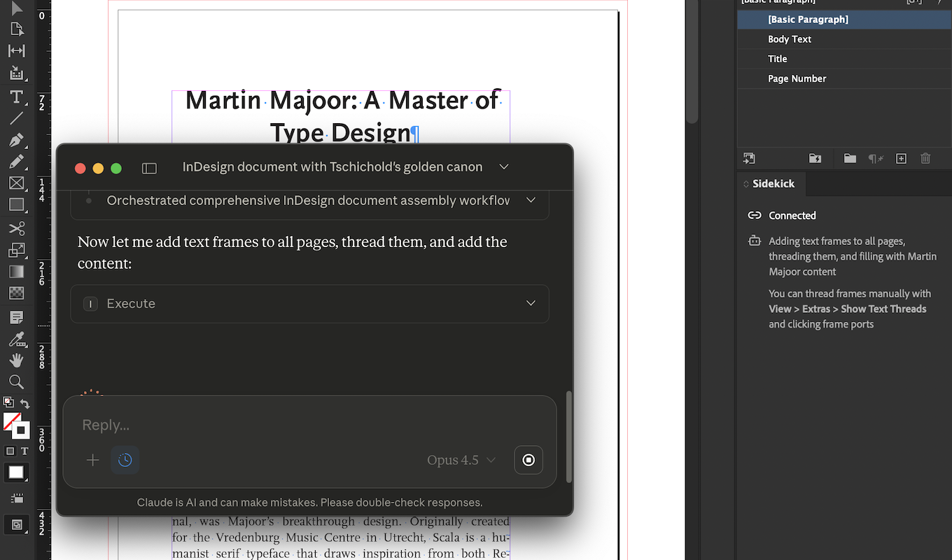Create a new paragraph style

tap(901, 159)
